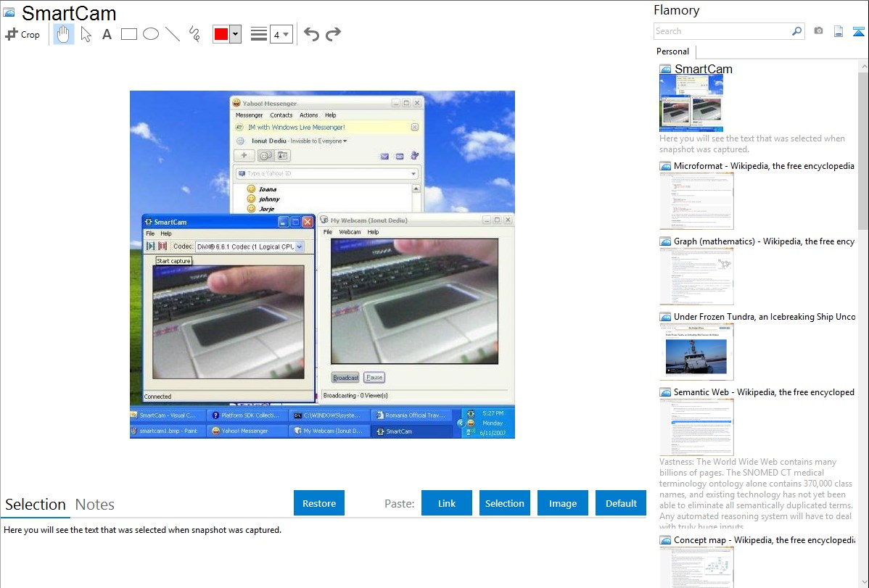
Task: Open the Personal tab
Action: pos(672,51)
